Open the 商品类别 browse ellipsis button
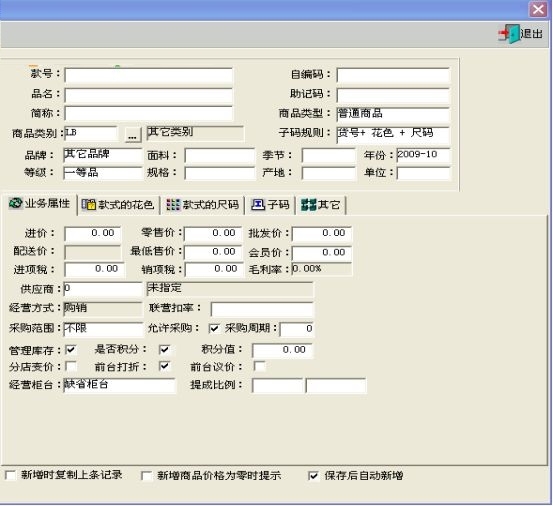The height and width of the screenshot is (506, 553). point(133,135)
